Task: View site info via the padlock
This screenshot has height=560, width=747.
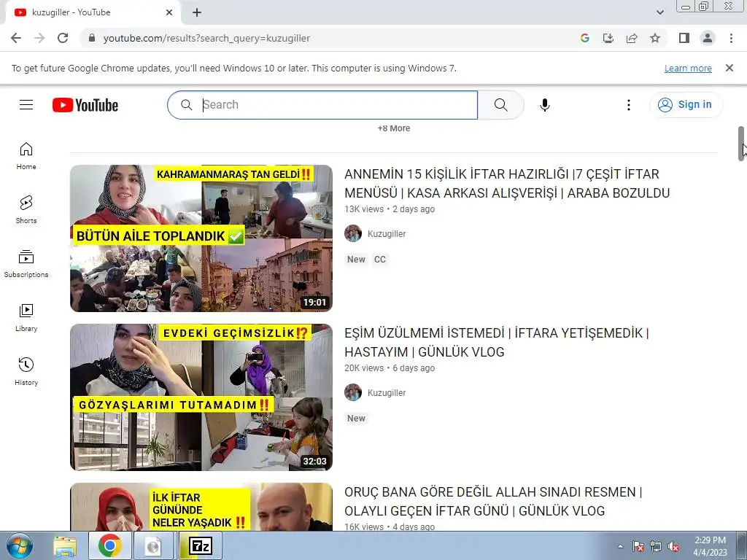Action: pos(92,38)
